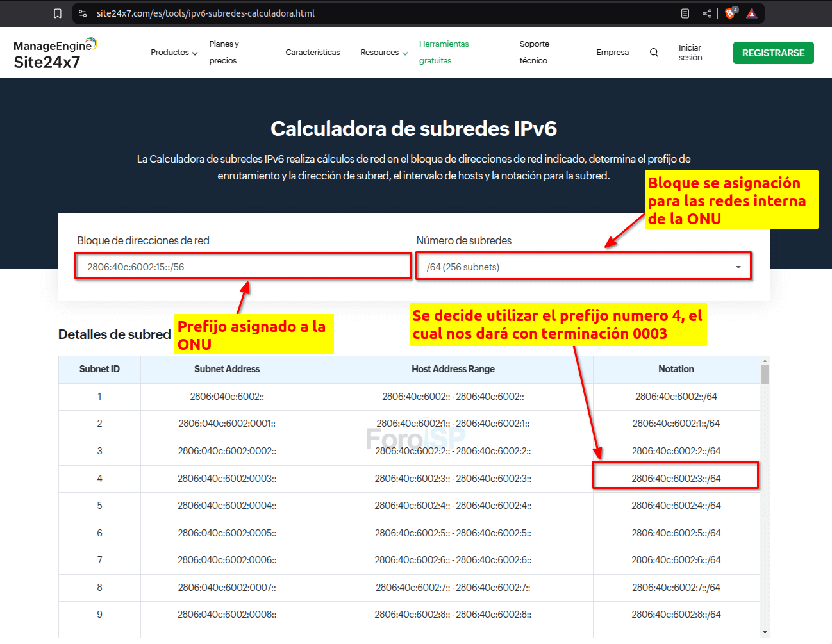The width and height of the screenshot is (832, 644).
Task: Click the browser URL address text
Action: click(x=205, y=13)
